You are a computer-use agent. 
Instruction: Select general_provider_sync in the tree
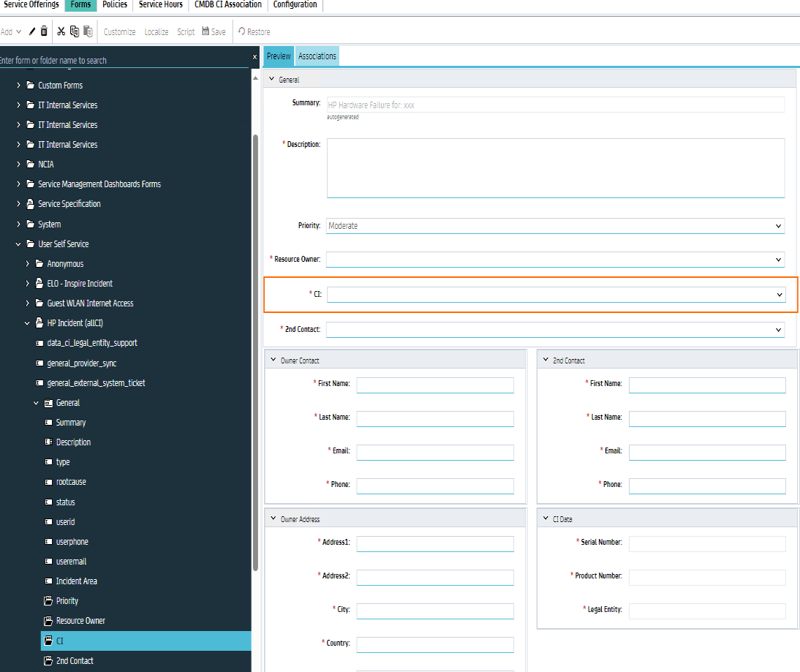81,363
